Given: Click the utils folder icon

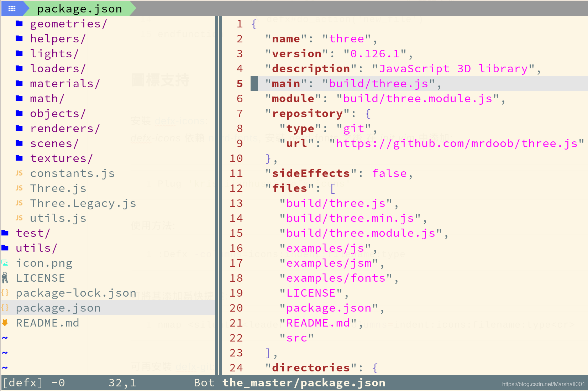Looking at the screenshot, I should coord(5,248).
